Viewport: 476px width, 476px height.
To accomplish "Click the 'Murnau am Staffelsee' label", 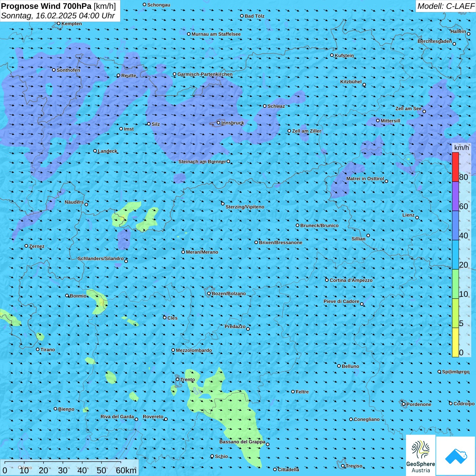I will coord(216,34).
